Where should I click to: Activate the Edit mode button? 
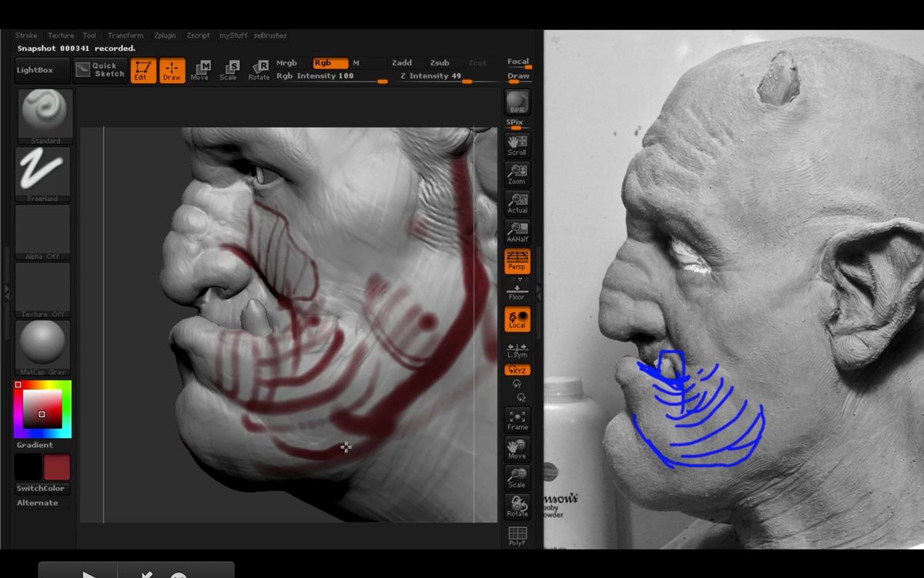143,70
